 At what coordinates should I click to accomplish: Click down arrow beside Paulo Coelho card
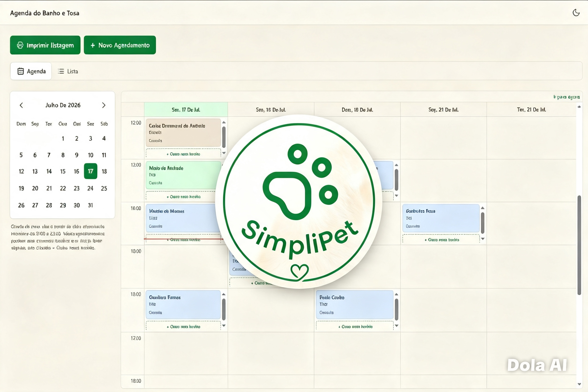396,325
